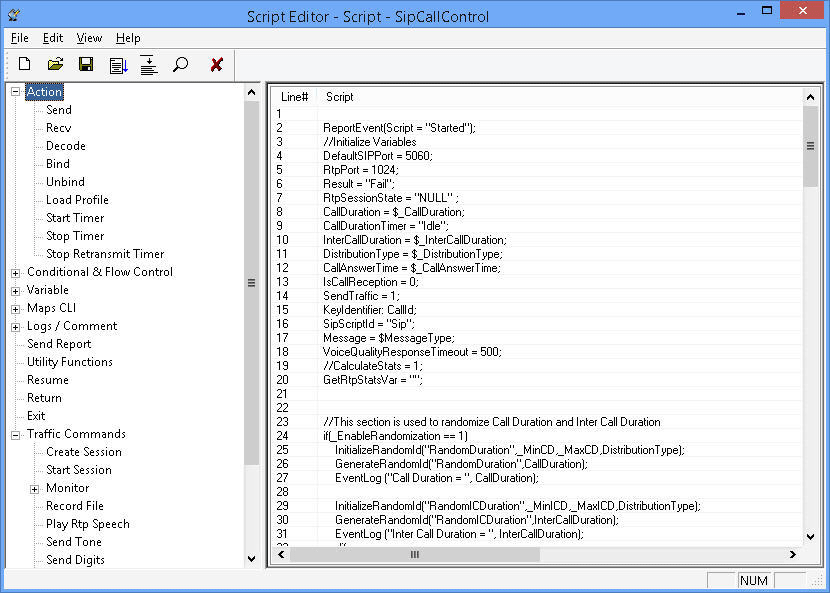Open the Help menu
830x593 pixels.
coord(128,38)
